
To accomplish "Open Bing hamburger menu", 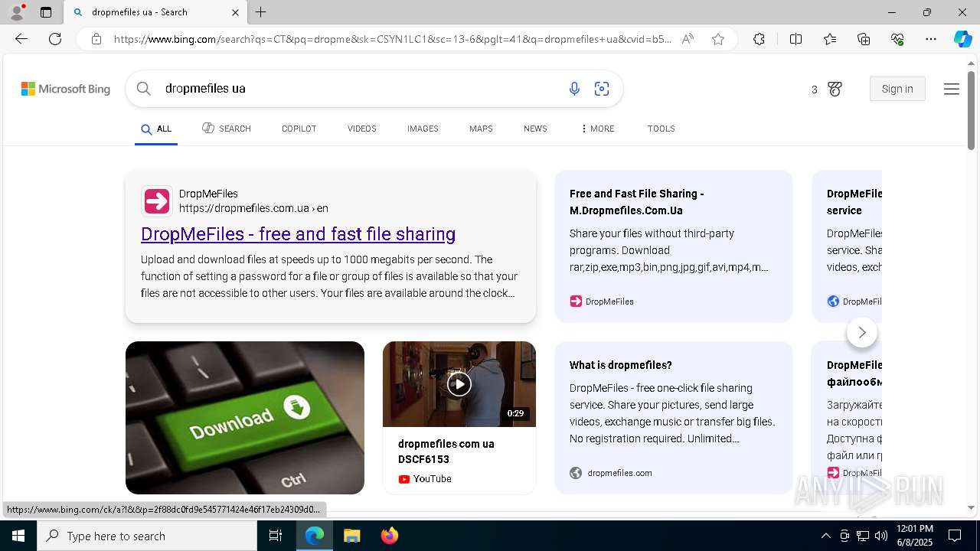I will click(x=952, y=89).
